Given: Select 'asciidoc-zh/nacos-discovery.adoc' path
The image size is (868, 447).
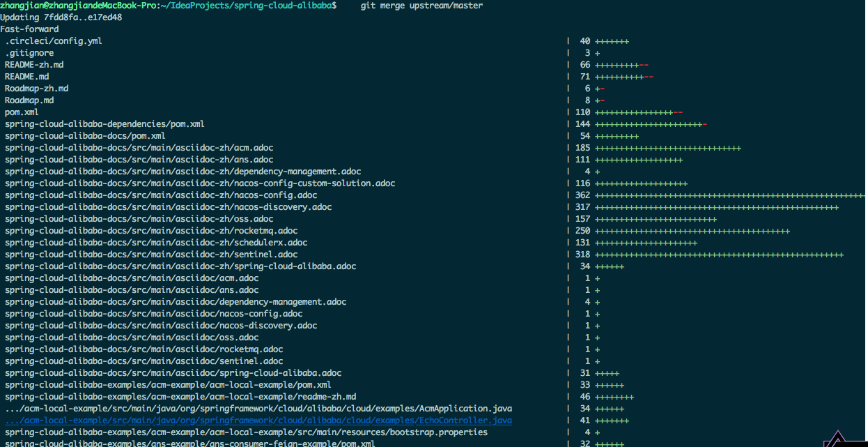Looking at the screenshot, I should point(169,207).
